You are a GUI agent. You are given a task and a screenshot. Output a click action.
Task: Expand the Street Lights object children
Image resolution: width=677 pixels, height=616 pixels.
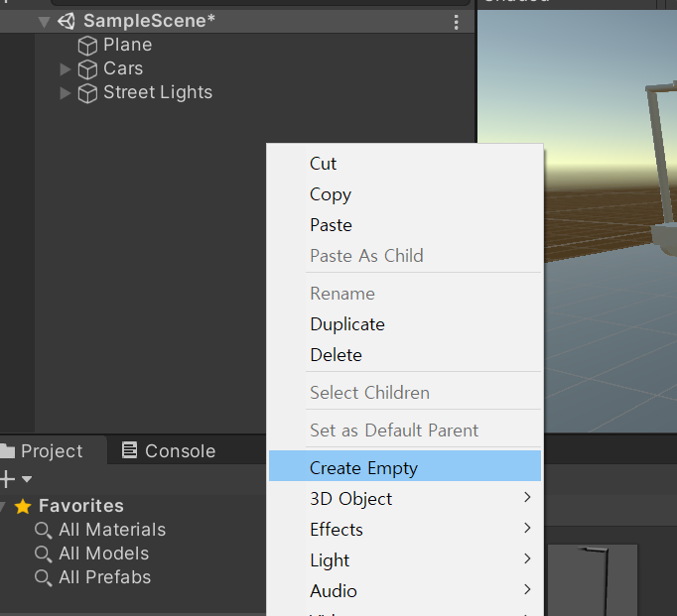[x=66, y=92]
